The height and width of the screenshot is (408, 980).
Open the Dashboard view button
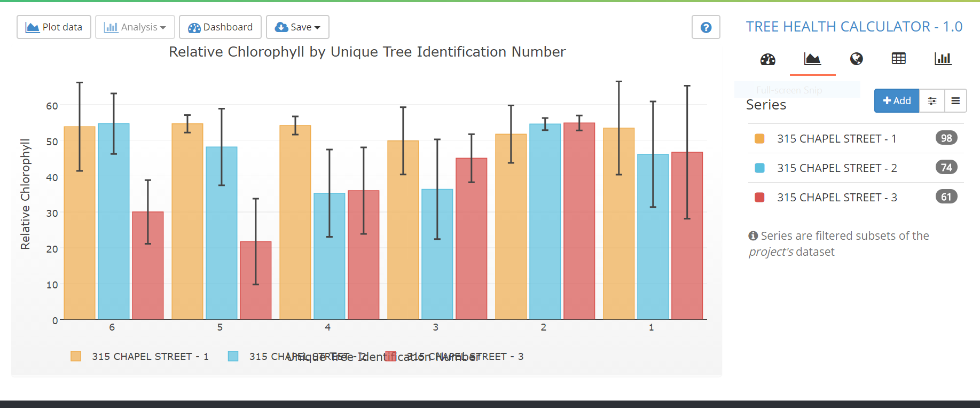coord(220,27)
